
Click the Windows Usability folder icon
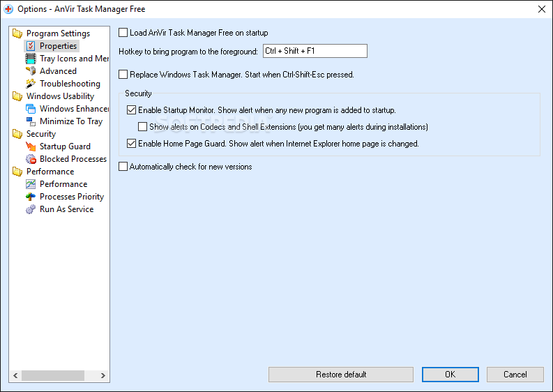pyautogui.click(x=17, y=96)
